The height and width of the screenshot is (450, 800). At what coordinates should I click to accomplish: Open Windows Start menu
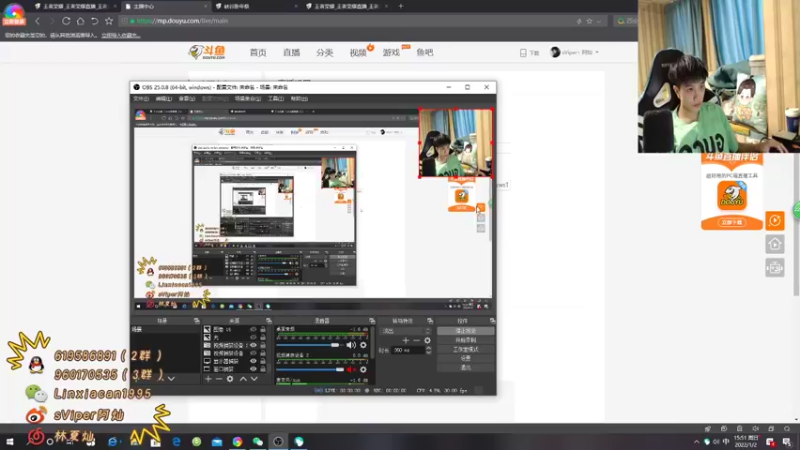[x=10, y=441]
